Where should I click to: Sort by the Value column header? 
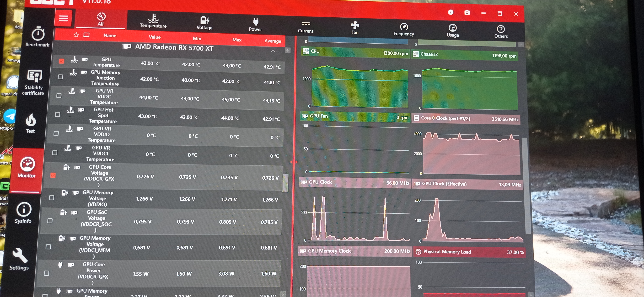155,37
